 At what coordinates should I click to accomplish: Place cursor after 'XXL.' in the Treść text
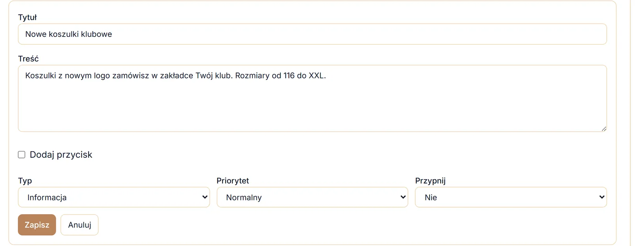click(327, 76)
